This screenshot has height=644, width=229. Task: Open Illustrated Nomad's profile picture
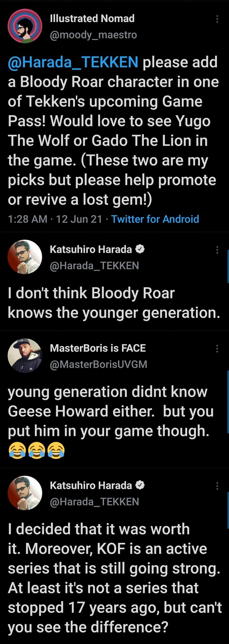coord(25,26)
